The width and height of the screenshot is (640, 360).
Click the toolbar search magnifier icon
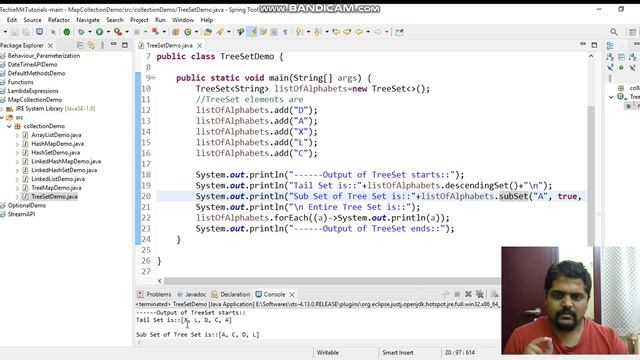pyautogui.click(x=613, y=32)
